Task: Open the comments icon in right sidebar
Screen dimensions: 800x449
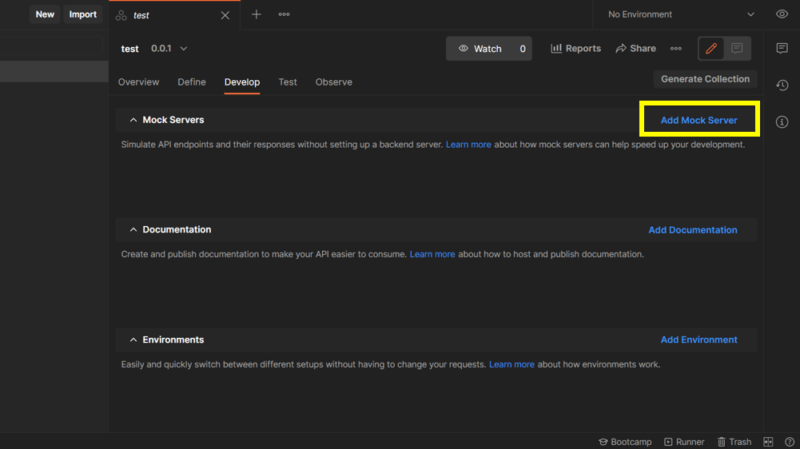Action: pos(782,48)
